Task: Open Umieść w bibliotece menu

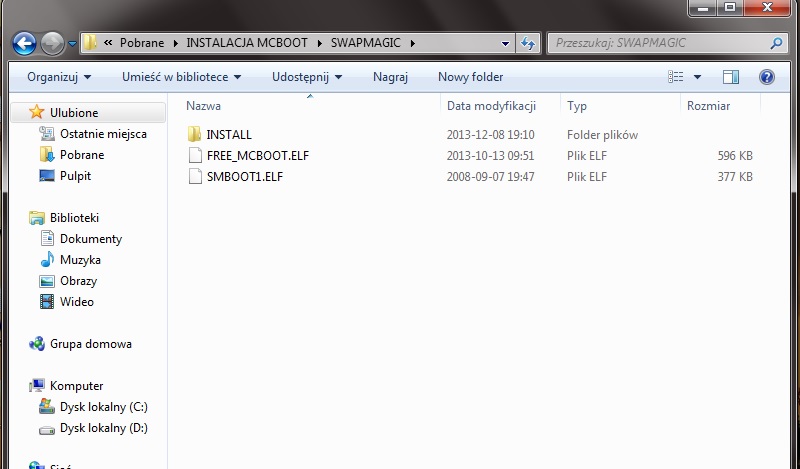Action: click(181, 77)
